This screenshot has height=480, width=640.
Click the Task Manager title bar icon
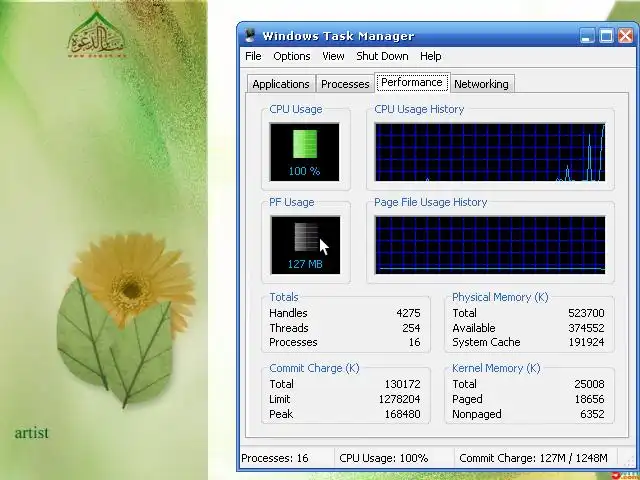click(250, 36)
